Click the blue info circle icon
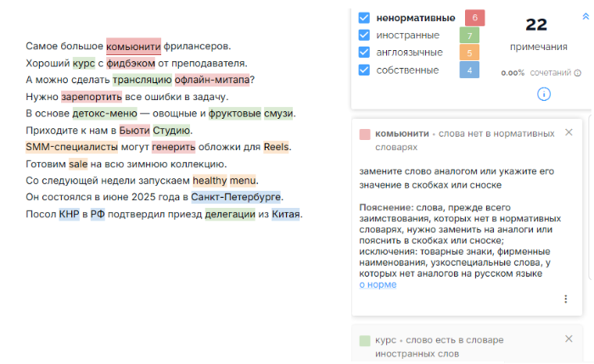Image resolution: width=594 pixels, height=364 pixels. coord(544,94)
